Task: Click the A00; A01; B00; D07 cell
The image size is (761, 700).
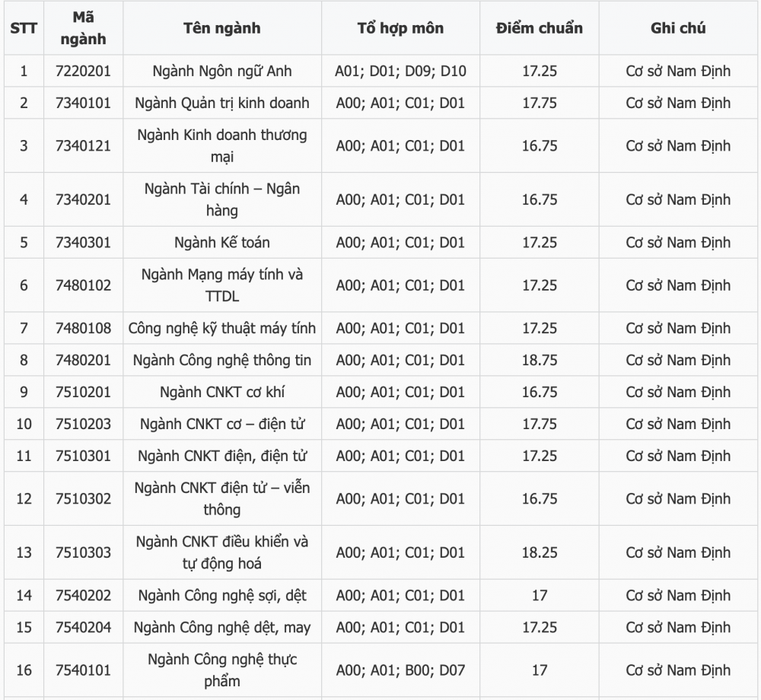Action: [400, 670]
